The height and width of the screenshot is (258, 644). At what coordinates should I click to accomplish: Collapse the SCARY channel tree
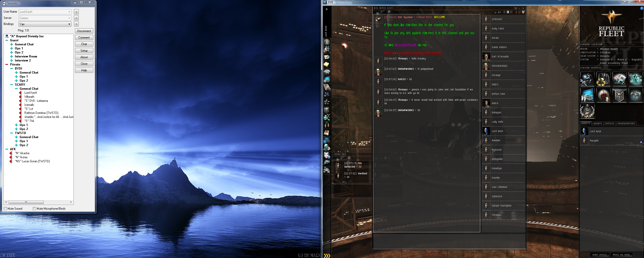point(12,85)
